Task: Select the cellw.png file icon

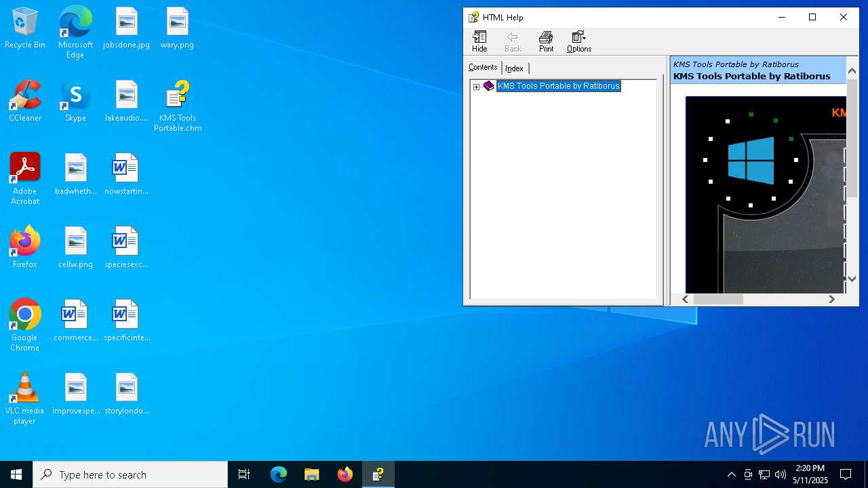Action: (x=75, y=248)
